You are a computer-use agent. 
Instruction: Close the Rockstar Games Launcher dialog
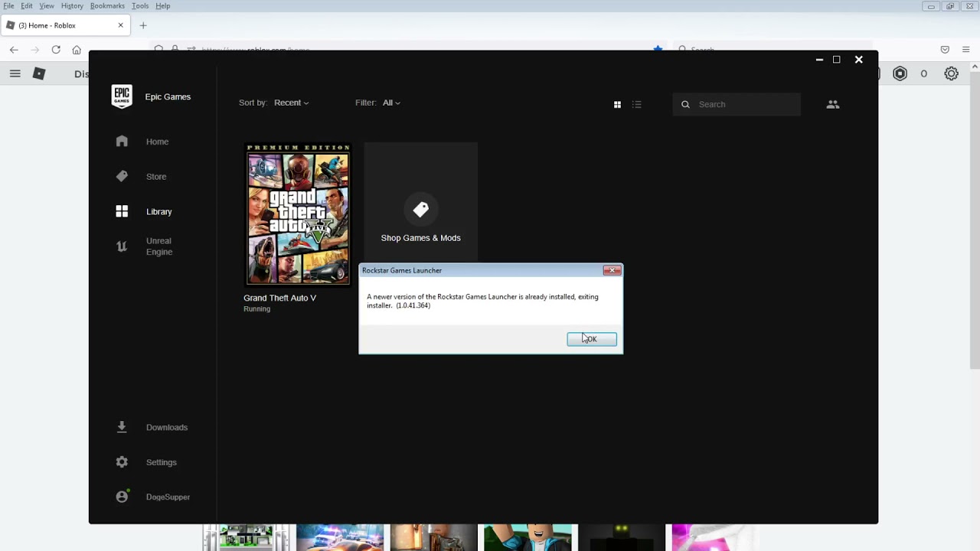tap(612, 270)
